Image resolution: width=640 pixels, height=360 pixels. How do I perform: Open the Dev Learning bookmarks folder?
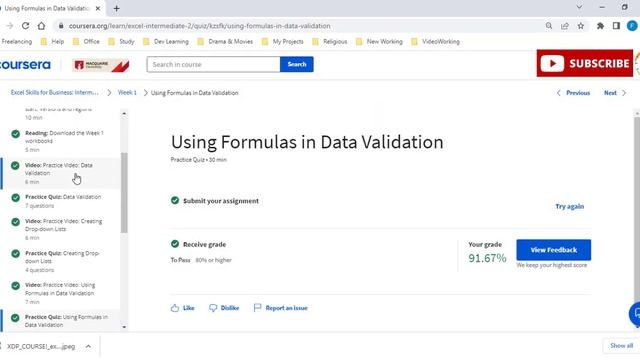click(166, 42)
